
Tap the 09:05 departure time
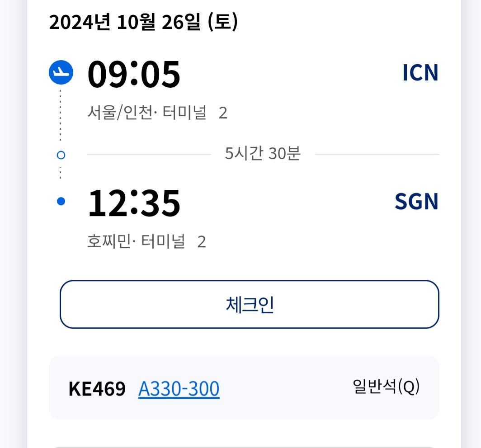[x=134, y=74]
